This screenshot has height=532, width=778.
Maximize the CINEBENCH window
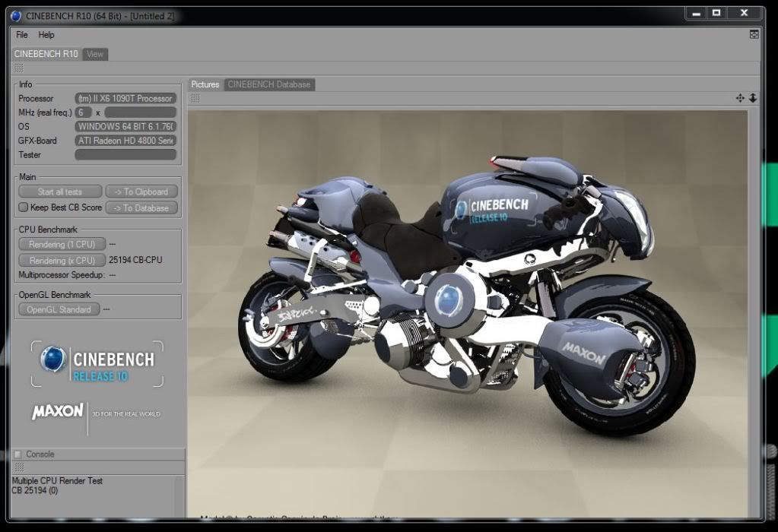[717, 14]
